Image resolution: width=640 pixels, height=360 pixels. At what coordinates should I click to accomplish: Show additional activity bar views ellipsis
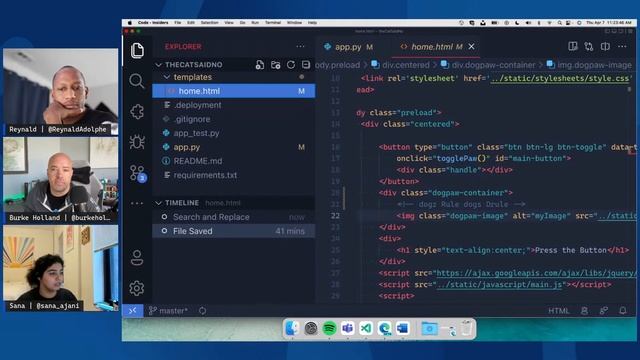(137, 203)
